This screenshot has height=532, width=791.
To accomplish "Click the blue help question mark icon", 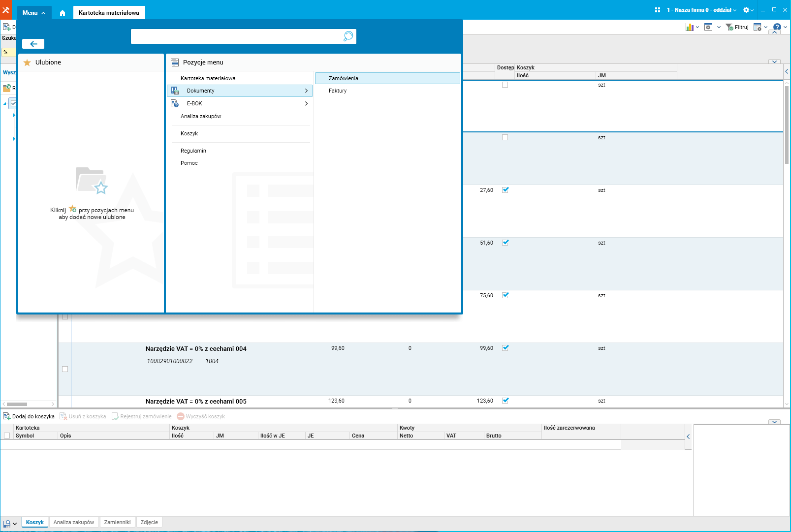I will pos(777,27).
